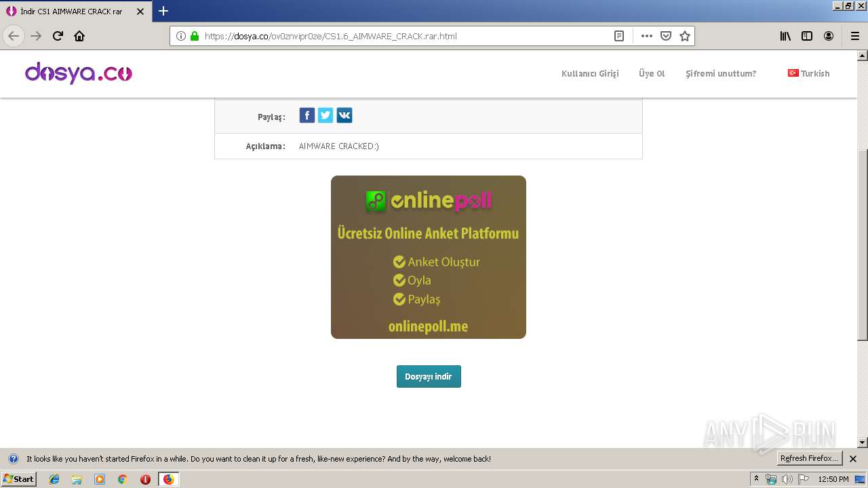Open Şifremi unuttum? link

pos(721,73)
